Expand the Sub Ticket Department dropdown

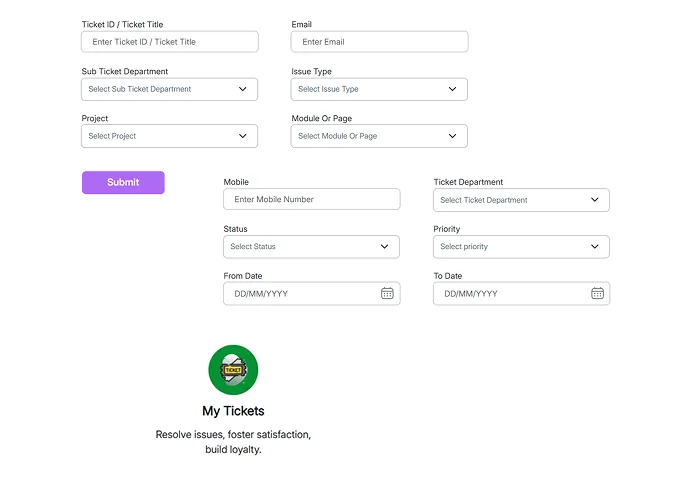[x=169, y=89]
